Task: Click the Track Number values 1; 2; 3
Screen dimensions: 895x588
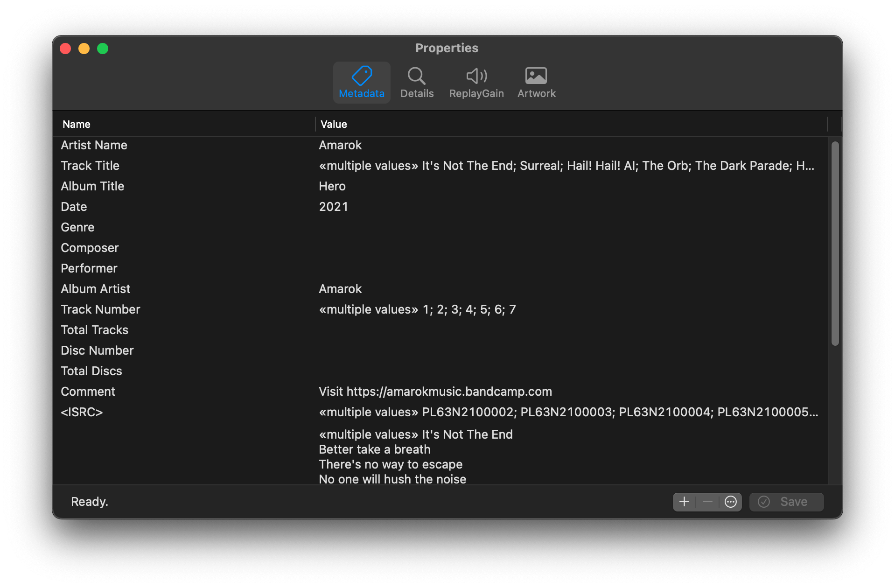Action: (417, 309)
